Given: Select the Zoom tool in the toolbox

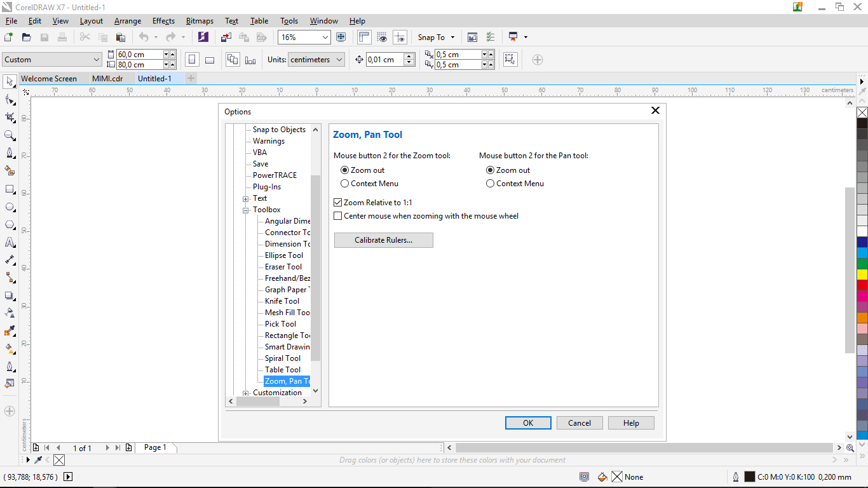Looking at the screenshot, I should 9,135.
